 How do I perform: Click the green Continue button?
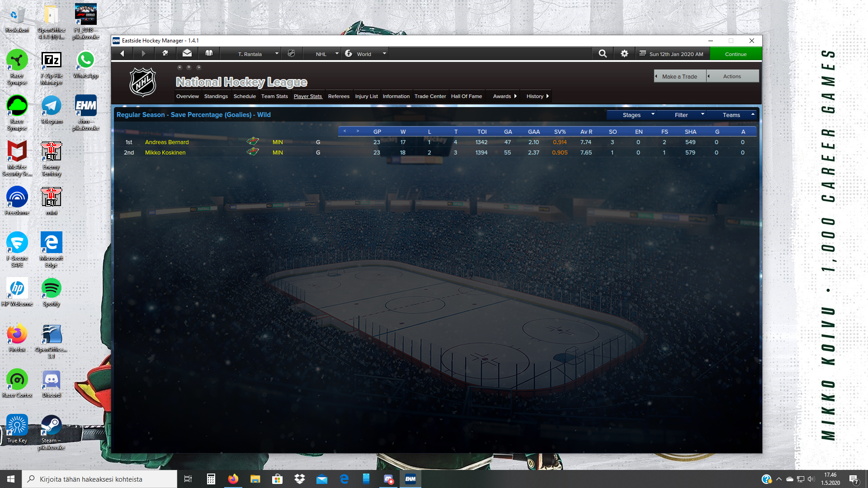click(736, 54)
